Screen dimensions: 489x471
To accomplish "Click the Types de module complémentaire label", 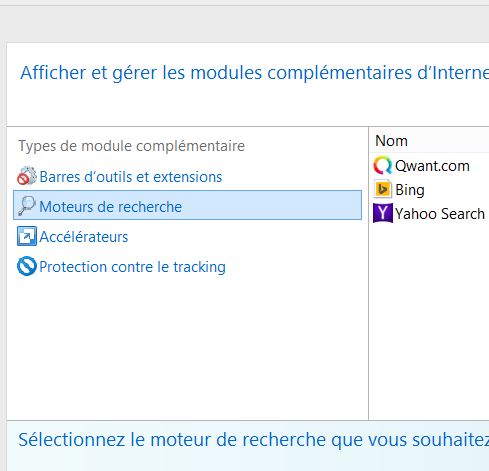I will click(x=132, y=146).
